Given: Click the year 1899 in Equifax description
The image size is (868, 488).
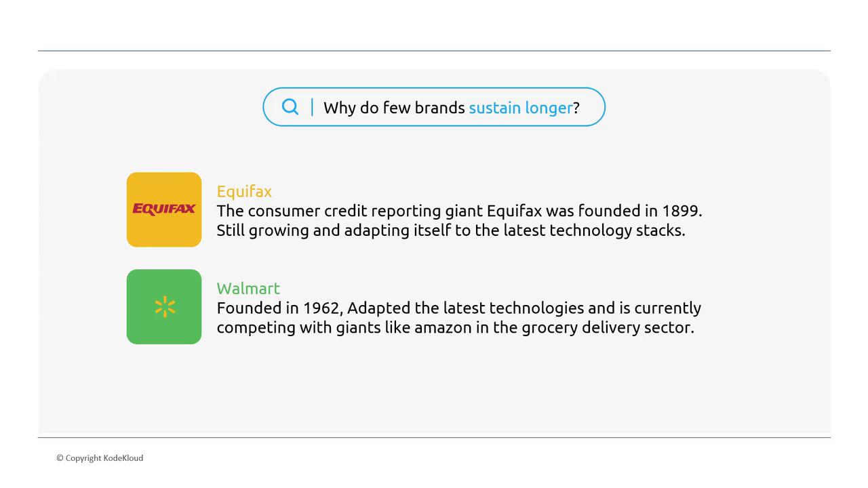Looking at the screenshot, I should [680, 211].
